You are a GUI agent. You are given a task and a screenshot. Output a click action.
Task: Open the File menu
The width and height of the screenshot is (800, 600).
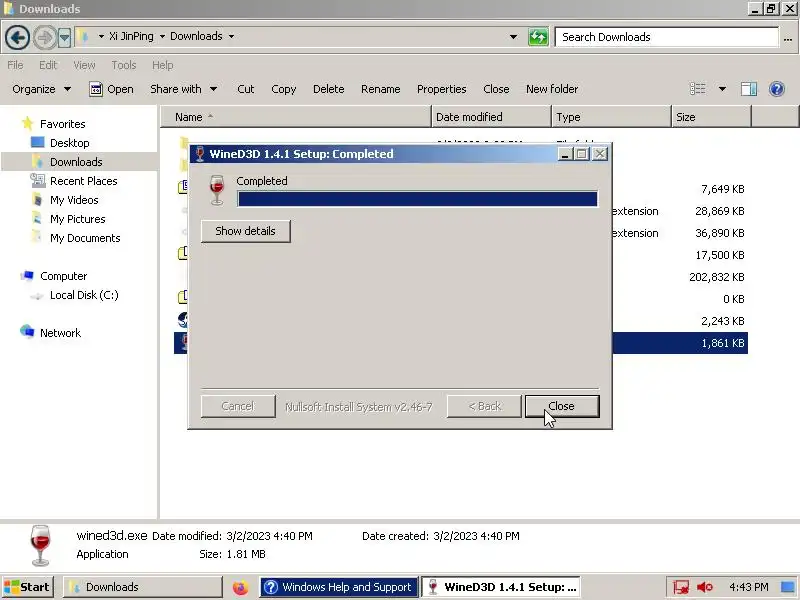15,65
